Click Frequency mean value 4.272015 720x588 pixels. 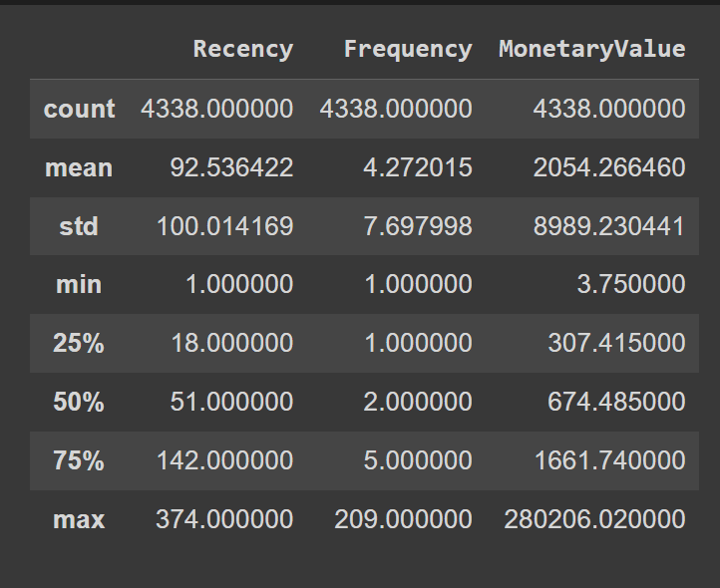(x=418, y=167)
